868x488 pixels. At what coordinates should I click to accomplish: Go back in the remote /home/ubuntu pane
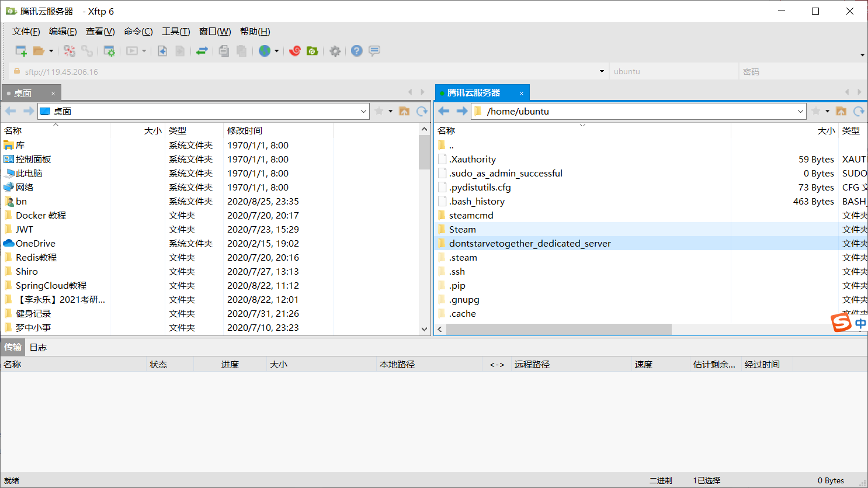444,111
